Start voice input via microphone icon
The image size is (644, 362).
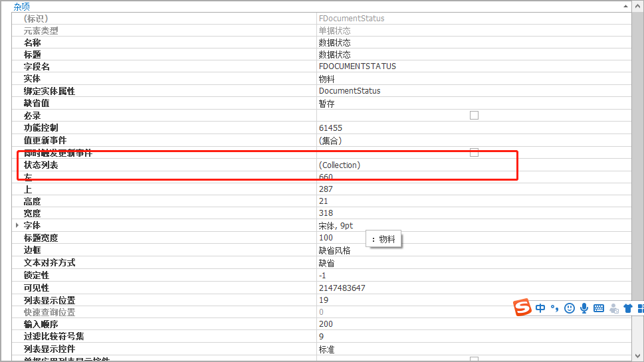click(x=584, y=308)
